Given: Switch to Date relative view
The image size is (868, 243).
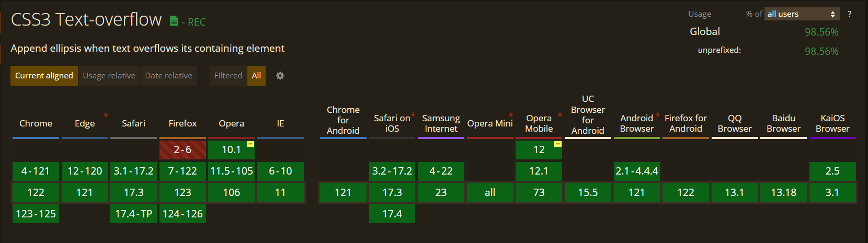Looking at the screenshot, I should pos(168,76).
